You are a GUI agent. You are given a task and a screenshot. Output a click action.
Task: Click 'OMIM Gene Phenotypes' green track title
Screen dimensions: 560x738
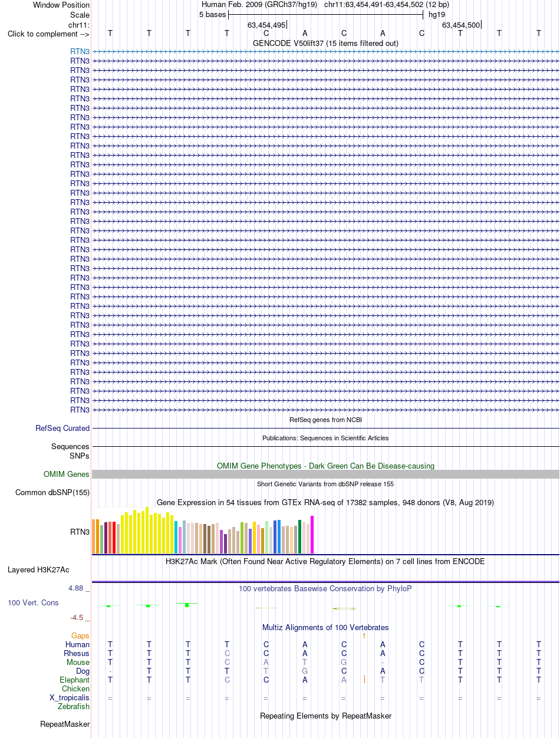pos(325,466)
